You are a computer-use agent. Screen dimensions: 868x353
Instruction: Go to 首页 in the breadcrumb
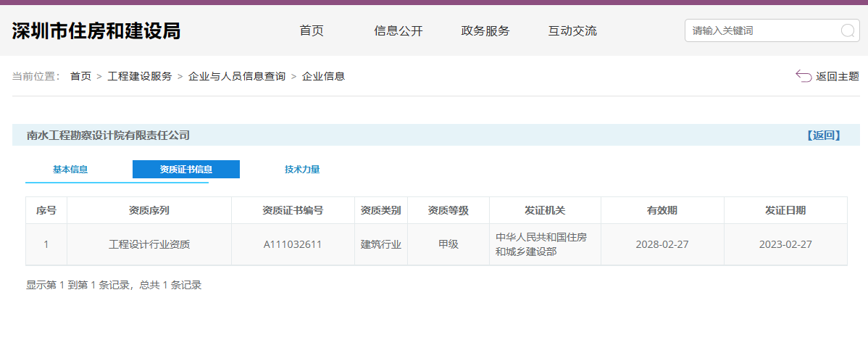tap(80, 76)
